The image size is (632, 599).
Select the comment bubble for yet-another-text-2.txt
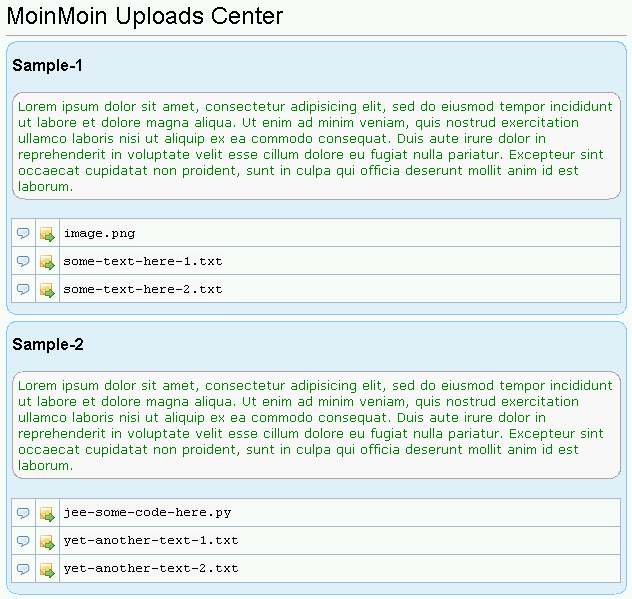(23, 568)
